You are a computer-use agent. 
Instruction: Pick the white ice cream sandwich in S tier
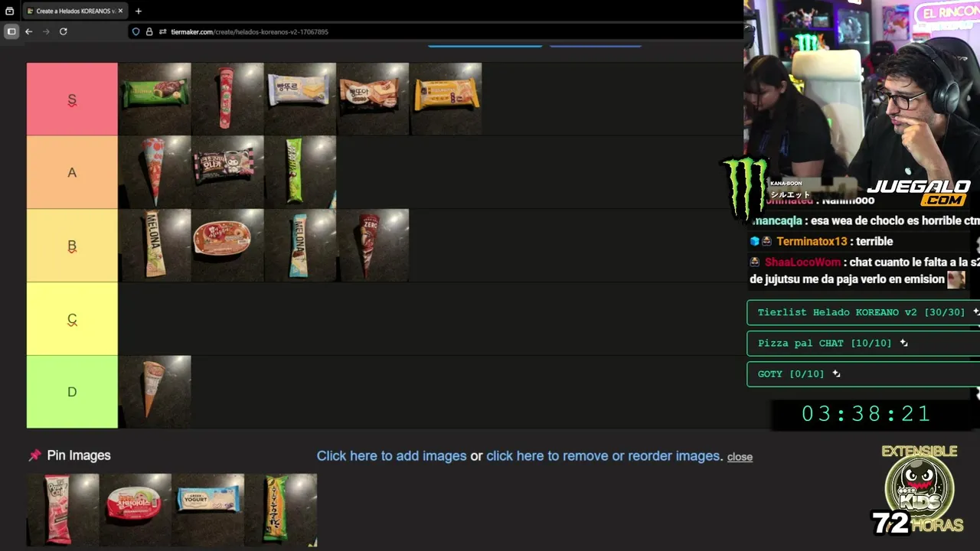point(300,99)
